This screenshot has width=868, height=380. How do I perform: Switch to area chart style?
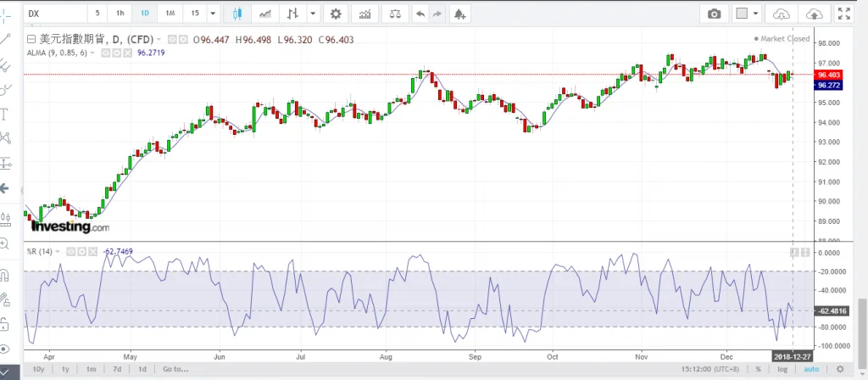pyautogui.click(x=265, y=14)
